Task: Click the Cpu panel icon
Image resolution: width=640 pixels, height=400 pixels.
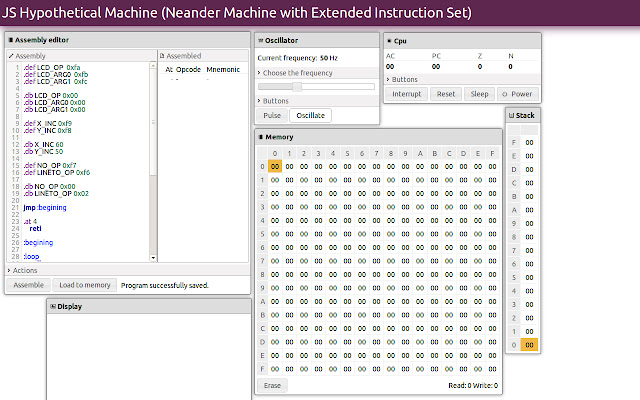Action: pos(389,41)
